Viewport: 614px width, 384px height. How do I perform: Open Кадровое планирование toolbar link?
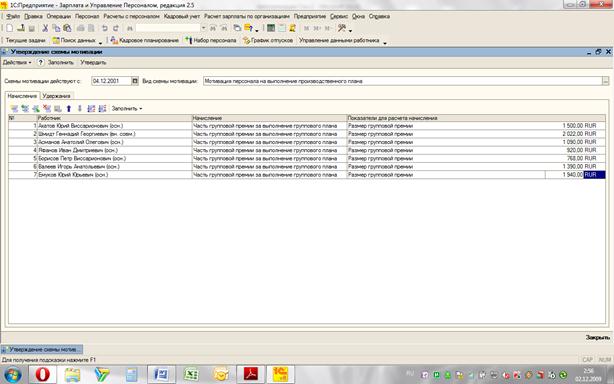tap(144, 40)
